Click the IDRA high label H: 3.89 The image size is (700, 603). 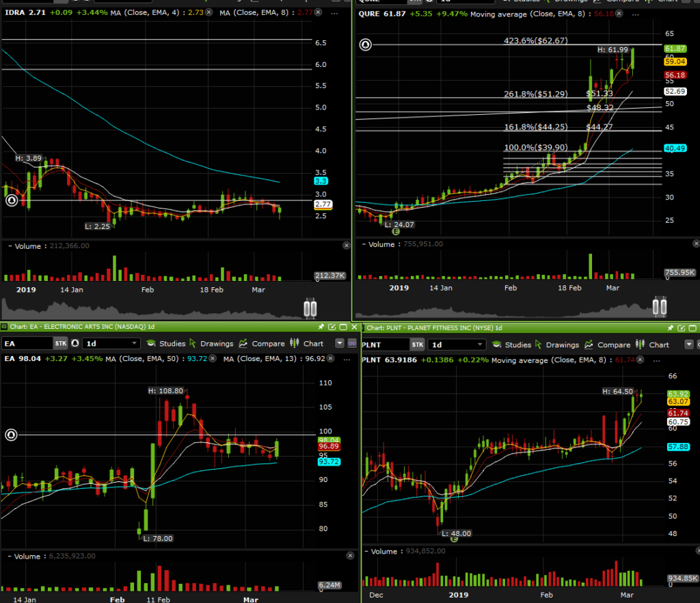pyautogui.click(x=29, y=158)
